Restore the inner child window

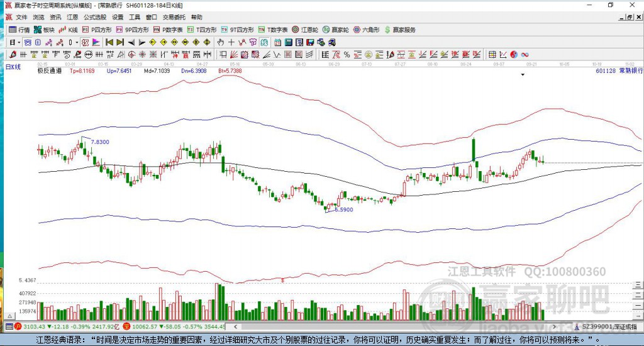tap(630, 17)
